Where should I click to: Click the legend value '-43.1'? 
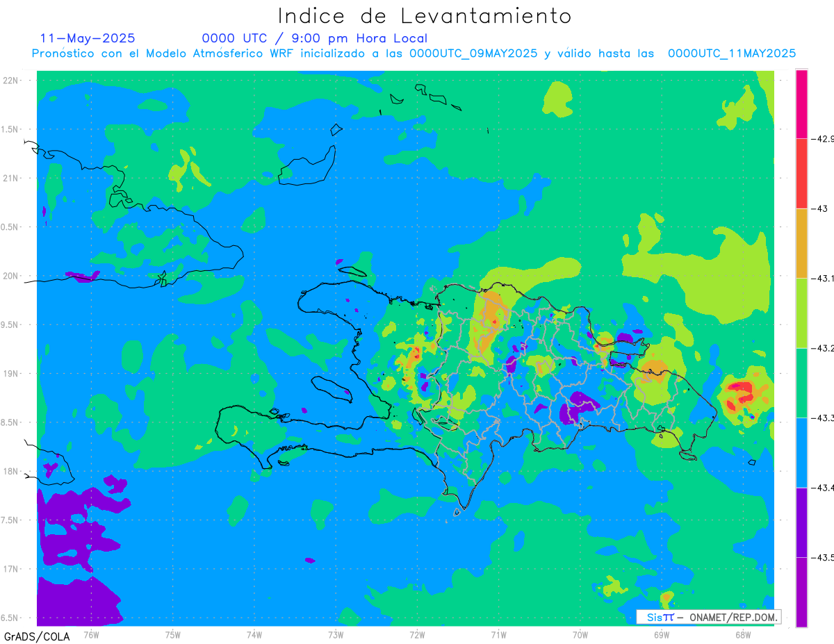822,279
